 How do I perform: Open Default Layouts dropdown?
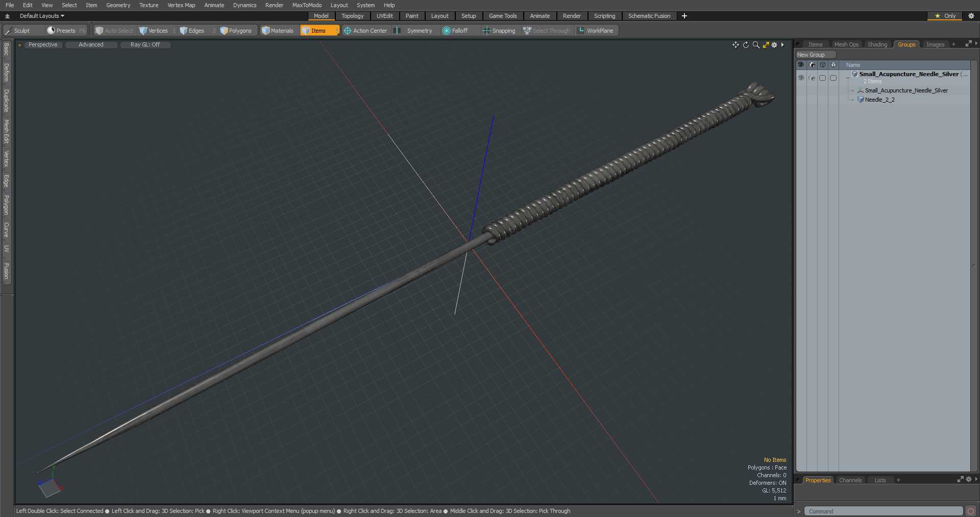click(x=42, y=16)
